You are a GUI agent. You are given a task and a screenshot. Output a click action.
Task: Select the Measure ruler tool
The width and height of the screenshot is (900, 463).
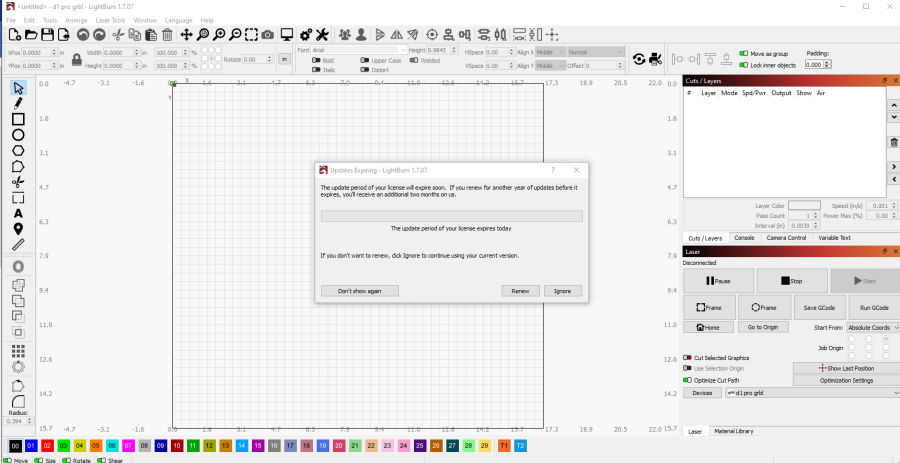click(18, 245)
